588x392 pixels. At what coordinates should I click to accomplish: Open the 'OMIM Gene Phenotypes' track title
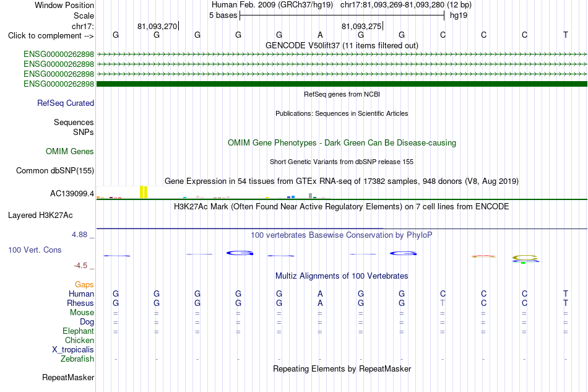click(x=342, y=142)
